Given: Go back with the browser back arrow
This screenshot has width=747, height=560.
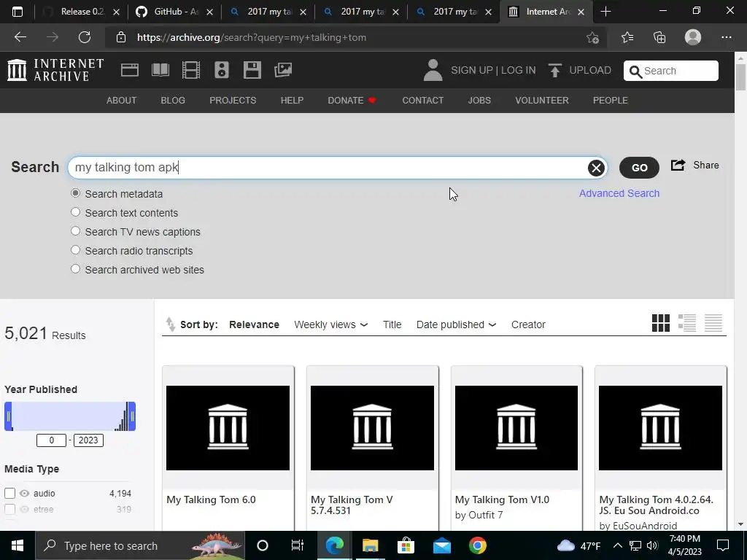Looking at the screenshot, I should 20,37.
